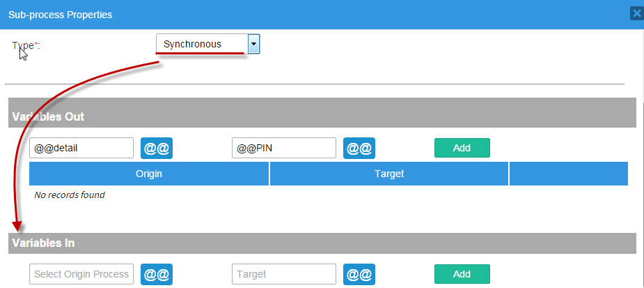Close the Sub-process Properties dialog
This screenshot has width=644, height=288.
click(x=636, y=13)
